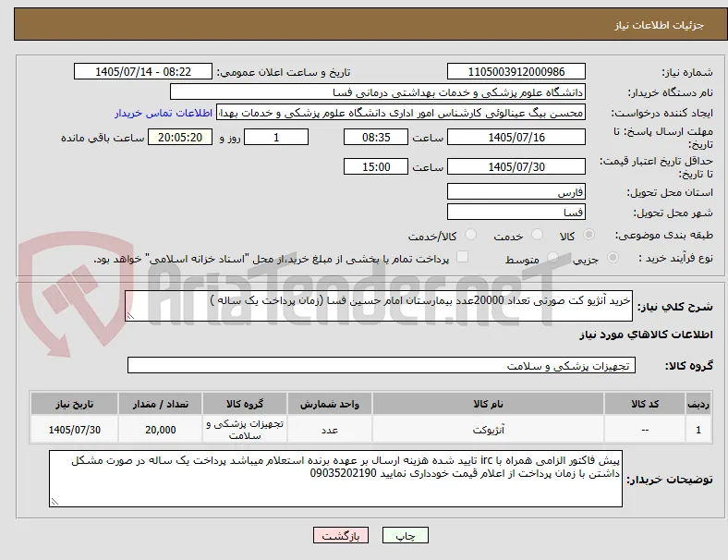Click the آنژیوکت item name cell
This screenshot has width=728, height=560.
488,430
